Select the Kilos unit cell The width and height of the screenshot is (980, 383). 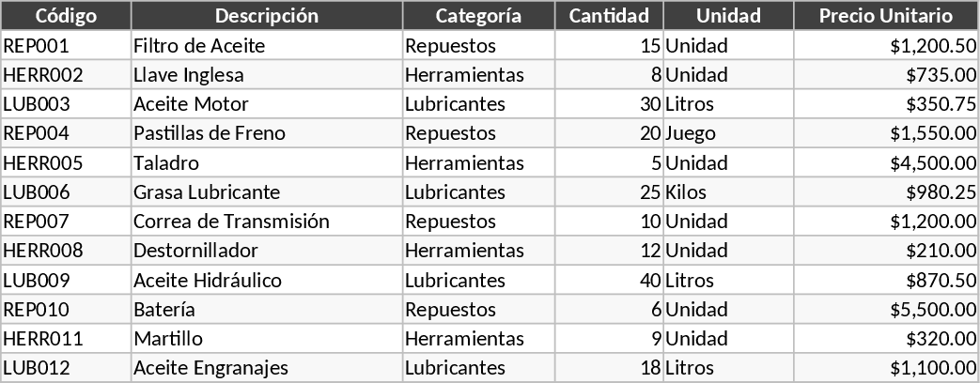[728, 192]
